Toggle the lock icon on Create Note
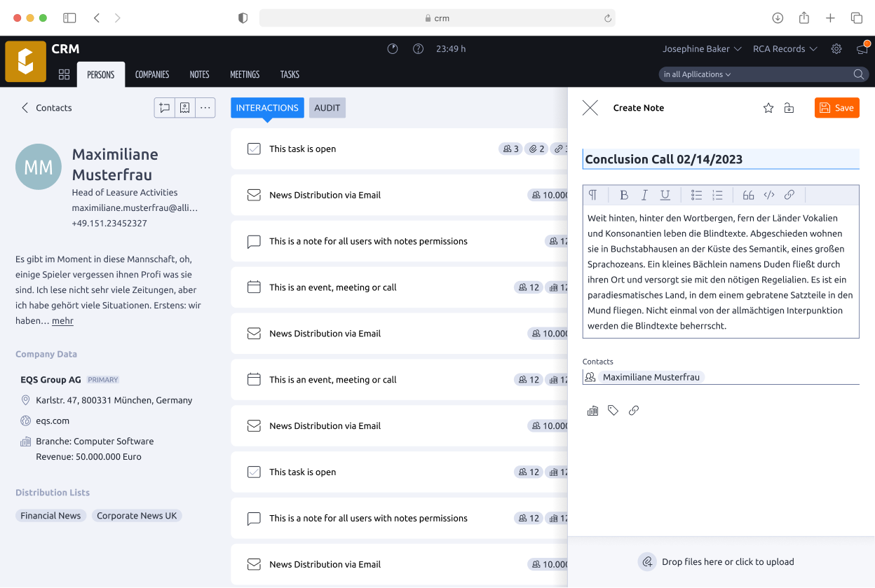Screen dimensions: 875x588 [x=788, y=107]
